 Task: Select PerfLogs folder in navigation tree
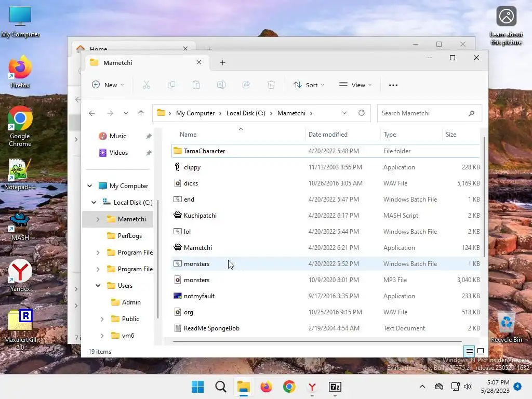point(129,236)
